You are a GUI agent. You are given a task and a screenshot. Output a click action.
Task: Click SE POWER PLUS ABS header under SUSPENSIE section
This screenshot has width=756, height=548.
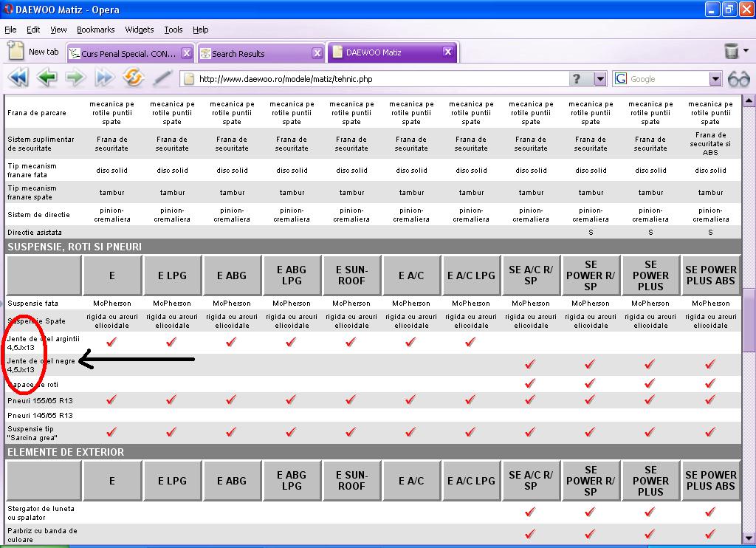(711, 275)
